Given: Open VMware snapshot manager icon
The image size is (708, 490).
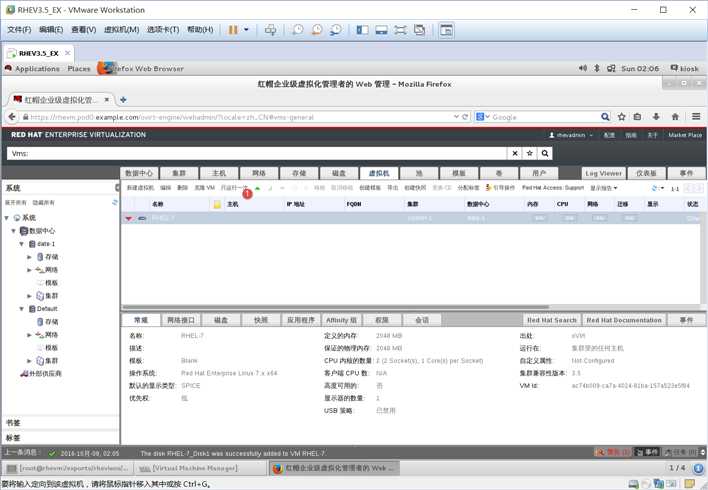Looking at the screenshot, I should pyautogui.click(x=336, y=30).
